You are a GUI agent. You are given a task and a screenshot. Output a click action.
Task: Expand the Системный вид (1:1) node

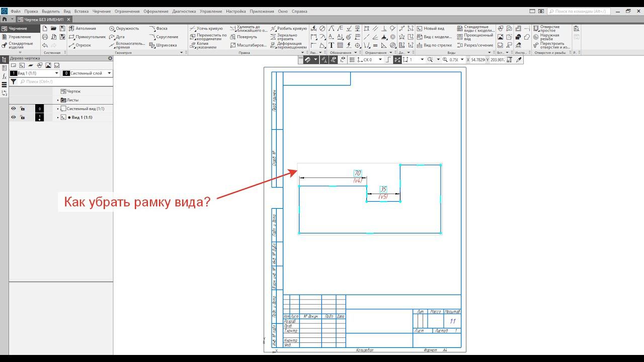click(58, 109)
